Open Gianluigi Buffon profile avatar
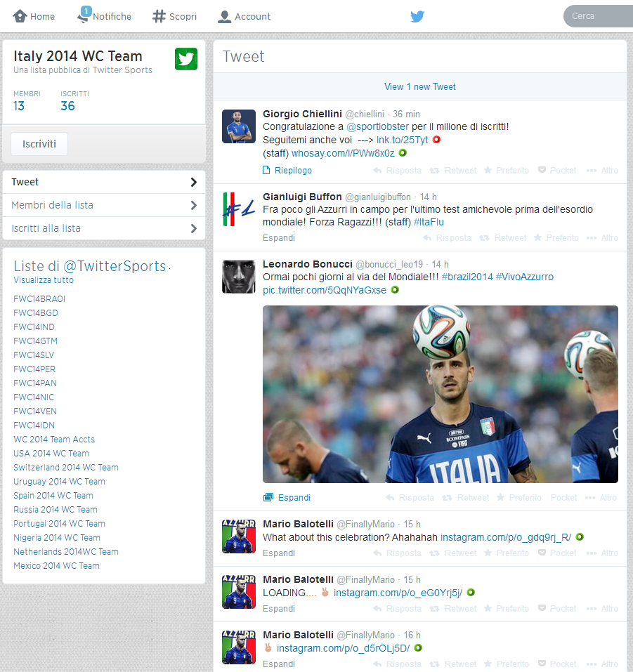Viewport: 633px width, 672px height. 239,209
